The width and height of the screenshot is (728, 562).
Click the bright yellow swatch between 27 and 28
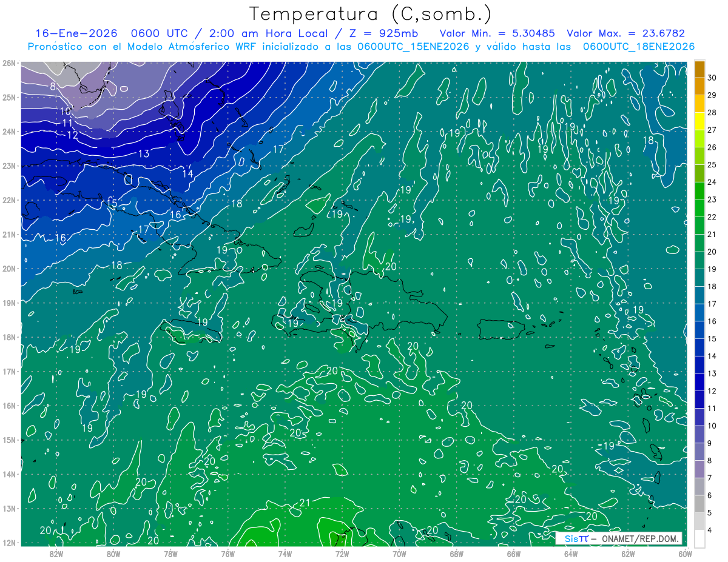pos(699,121)
